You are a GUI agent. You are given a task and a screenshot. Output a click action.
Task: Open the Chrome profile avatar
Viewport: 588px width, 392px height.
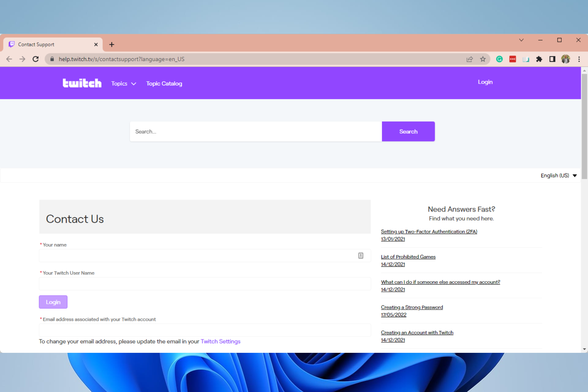point(566,59)
